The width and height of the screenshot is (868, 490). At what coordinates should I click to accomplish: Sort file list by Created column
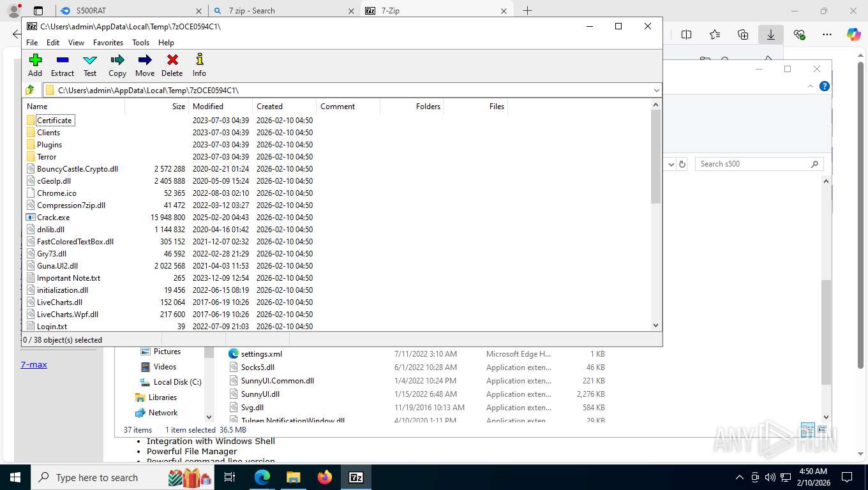point(284,107)
